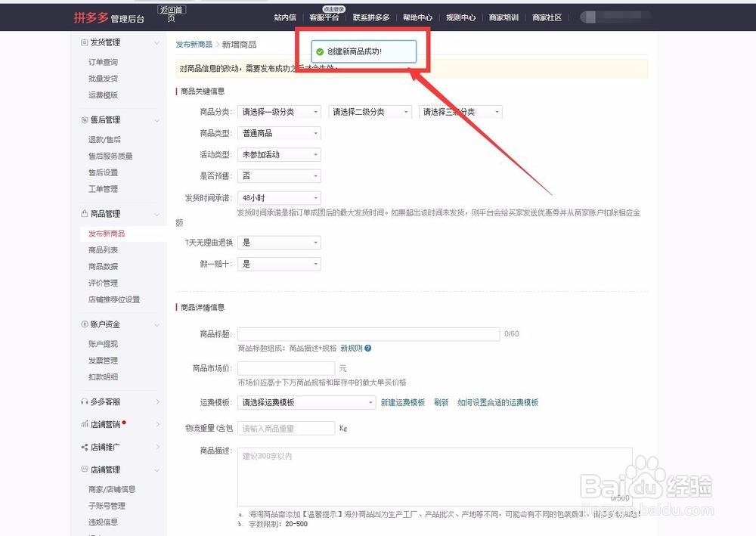The height and width of the screenshot is (536, 756).
Task: Open 评价管理 in the sidebar
Action: pyautogui.click(x=103, y=283)
